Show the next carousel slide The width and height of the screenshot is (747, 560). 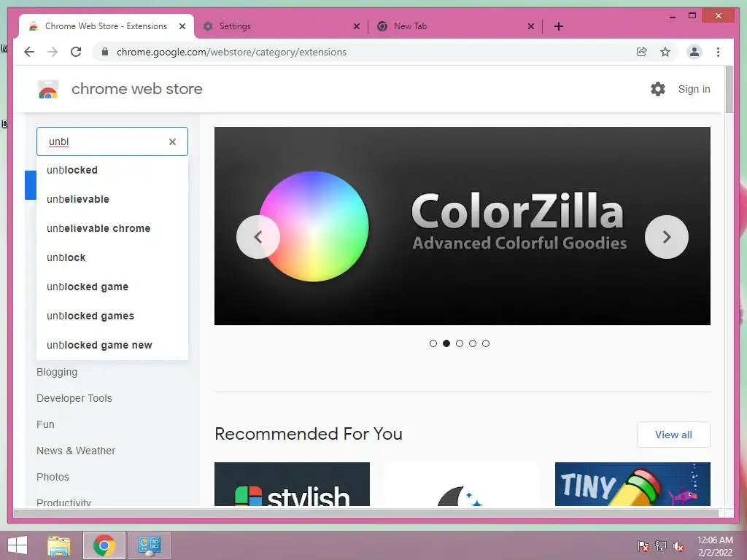pyautogui.click(x=667, y=237)
